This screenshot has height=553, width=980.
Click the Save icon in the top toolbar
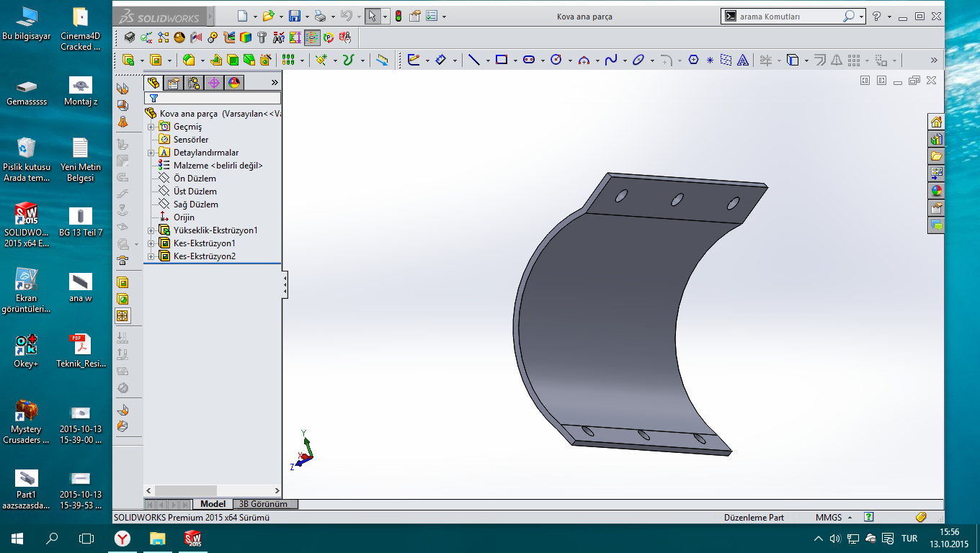coord(294,16)
